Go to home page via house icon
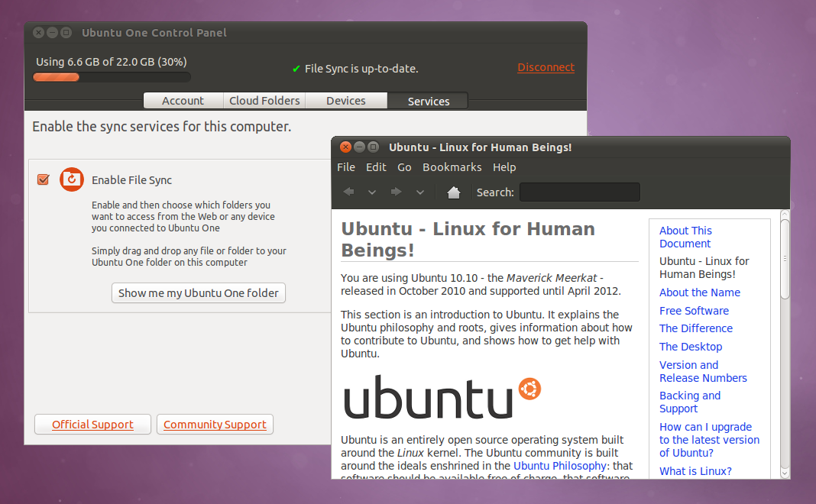 pos(454,192)
